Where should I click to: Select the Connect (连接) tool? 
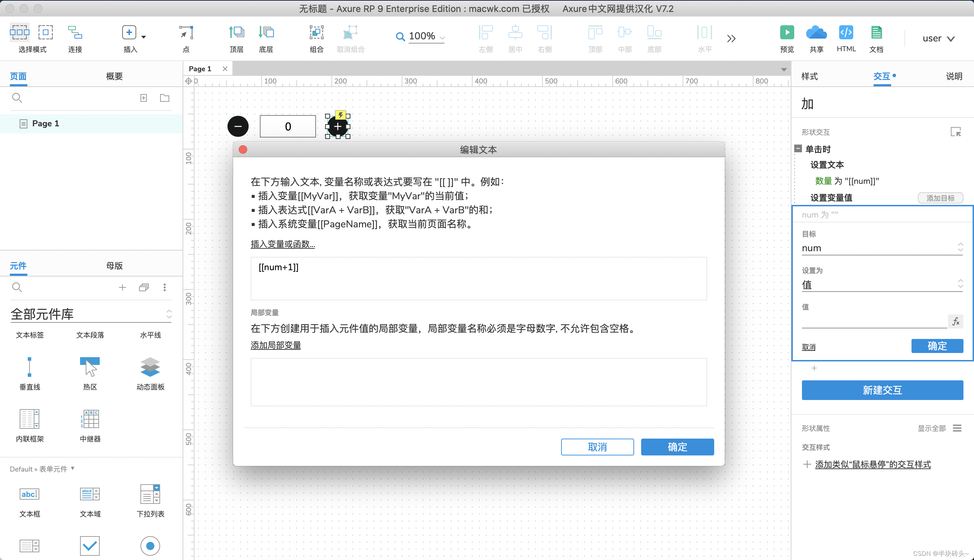75,33
